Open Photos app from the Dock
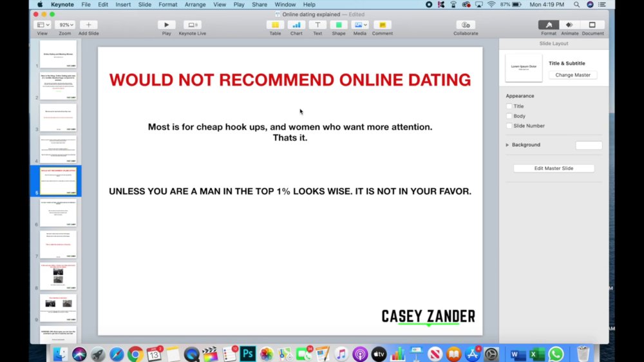644x362 pixels. (x=267, y=354)
